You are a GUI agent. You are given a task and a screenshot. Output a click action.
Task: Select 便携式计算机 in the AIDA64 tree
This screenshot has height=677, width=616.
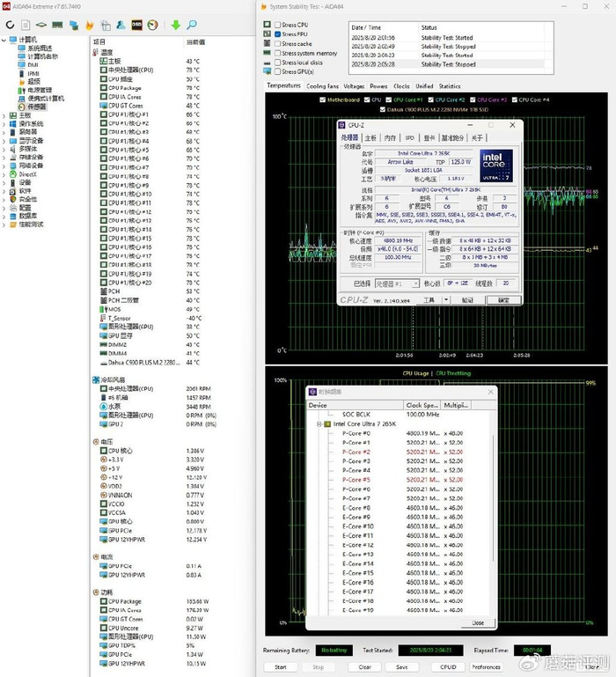pyautogui.click(x=46, y=99)
